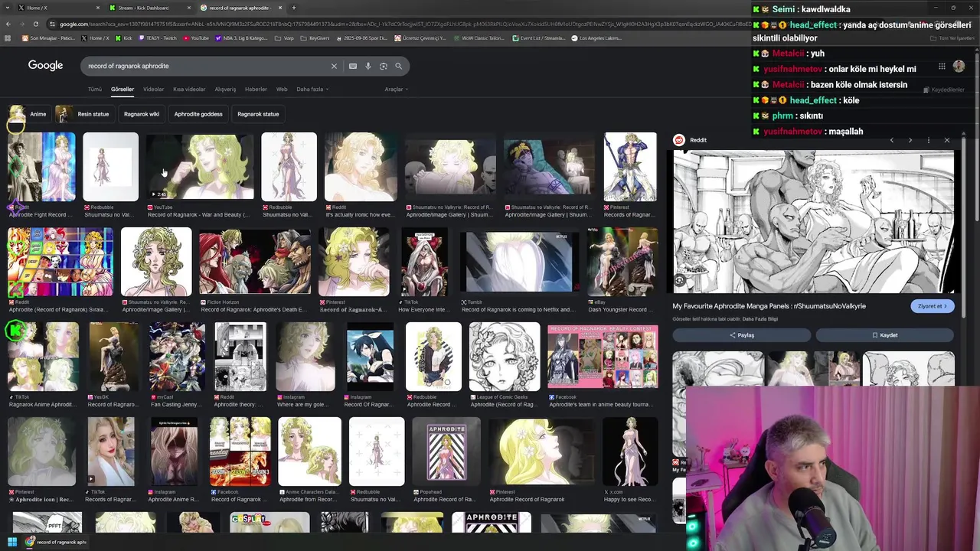Select the Tümü search tab

coord(94,90)
